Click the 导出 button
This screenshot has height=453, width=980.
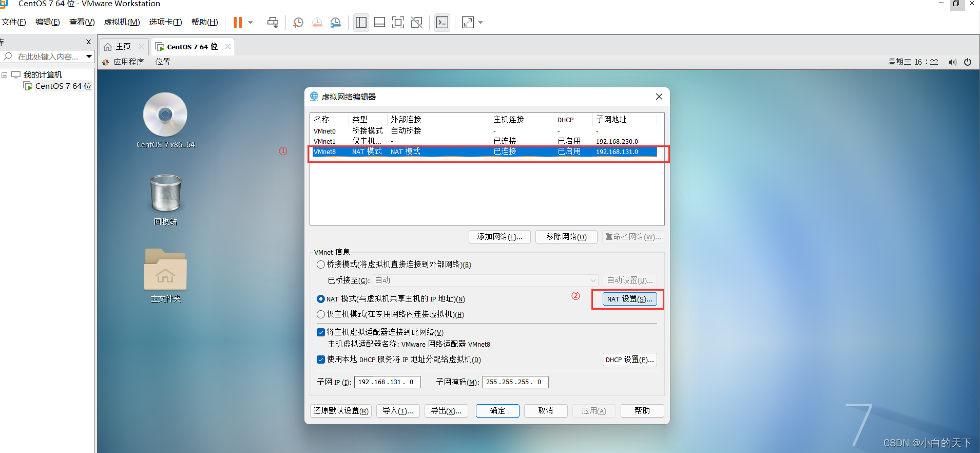click(446, 411)
